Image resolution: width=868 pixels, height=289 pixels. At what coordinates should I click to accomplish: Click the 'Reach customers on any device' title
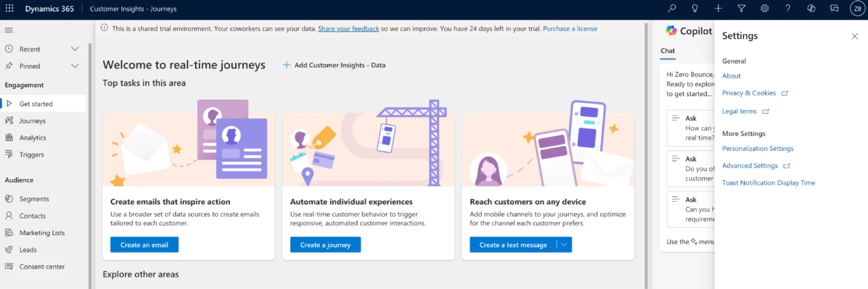[x=528, y=202]
